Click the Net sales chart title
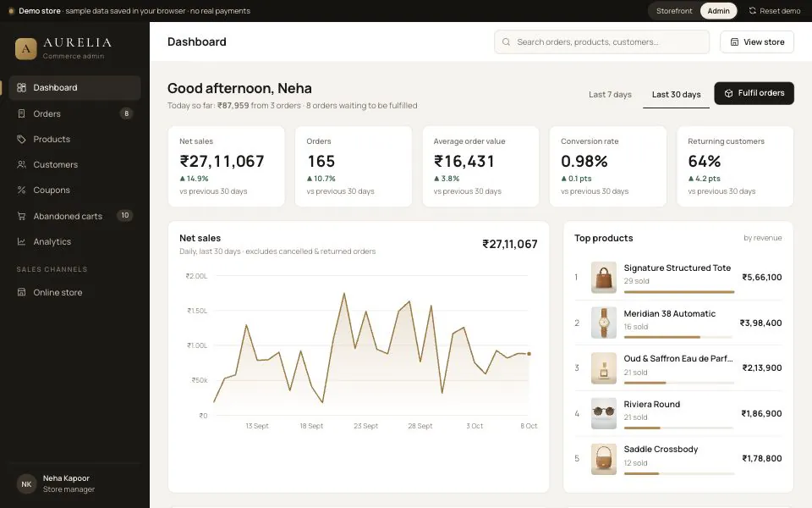 (x=200, y=238)
